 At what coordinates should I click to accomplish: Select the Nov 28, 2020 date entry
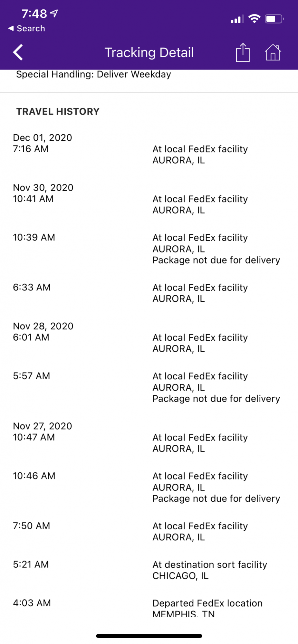[x=43, y=326]
